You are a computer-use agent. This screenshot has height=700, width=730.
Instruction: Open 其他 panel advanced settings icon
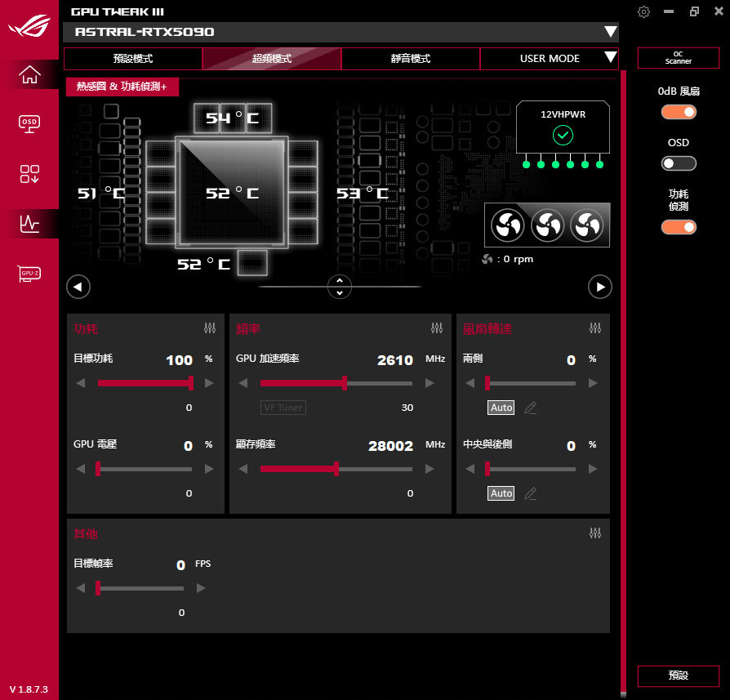595,533
